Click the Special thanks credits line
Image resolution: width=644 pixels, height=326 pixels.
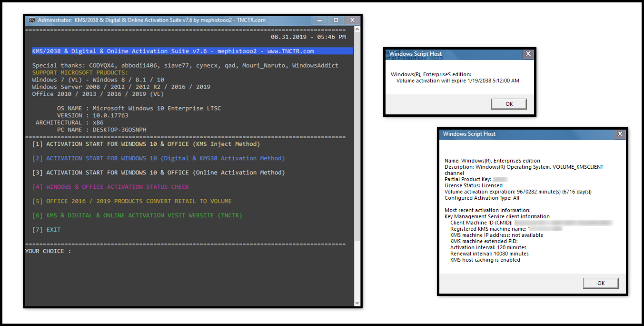click(x=185, y=65)
